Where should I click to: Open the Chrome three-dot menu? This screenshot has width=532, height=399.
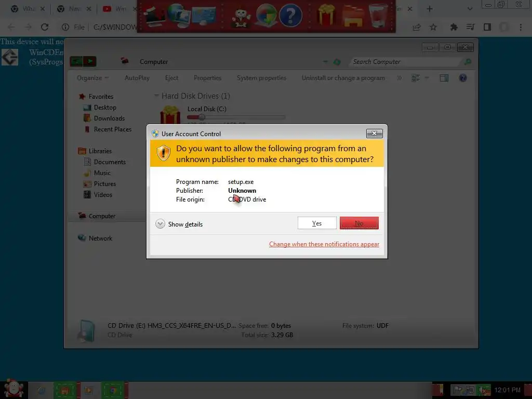(521, 27)
